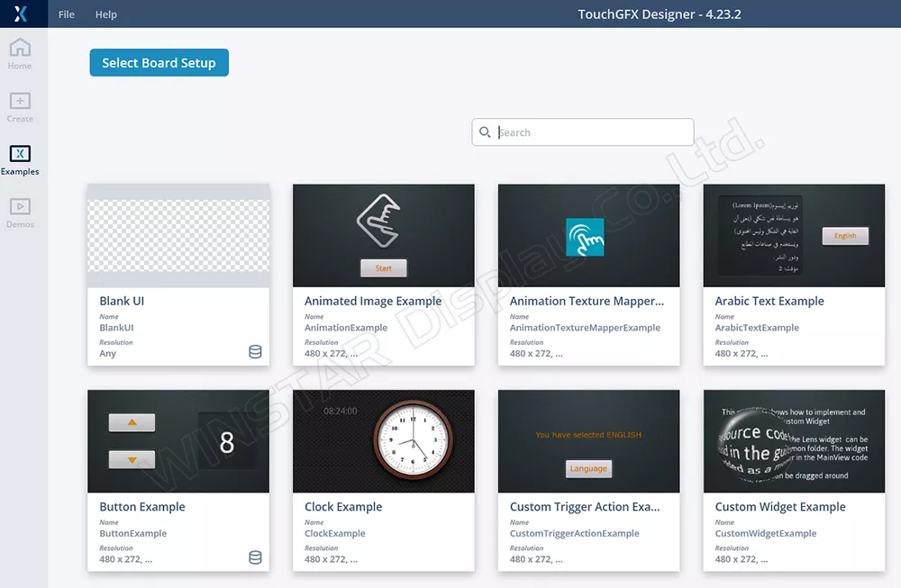This screenshot has width=901, height=588.
Task: Open the File menu
Action: [x=67, y=14]
